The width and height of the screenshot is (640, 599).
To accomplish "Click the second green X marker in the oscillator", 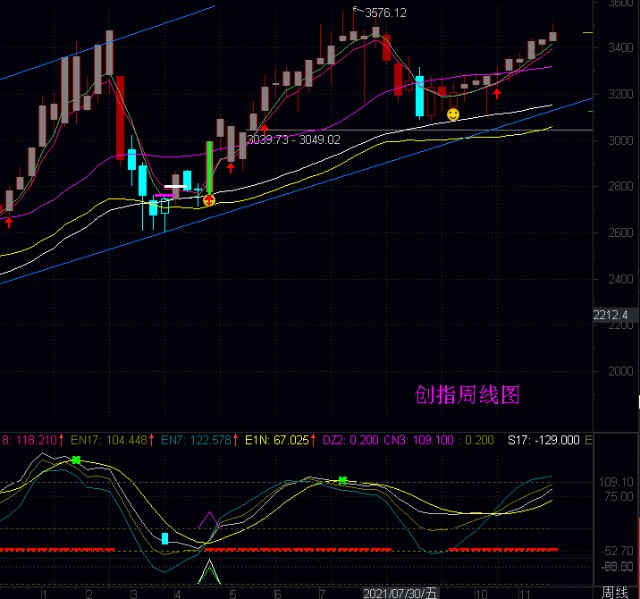I will [x=343, y=480].
